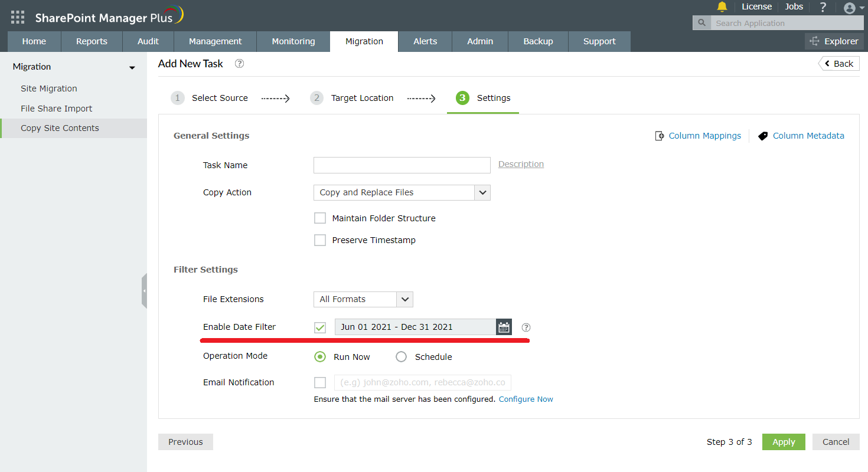Open the Reports tab
This screenshot has width=868, height=472.
pos(92,41)
